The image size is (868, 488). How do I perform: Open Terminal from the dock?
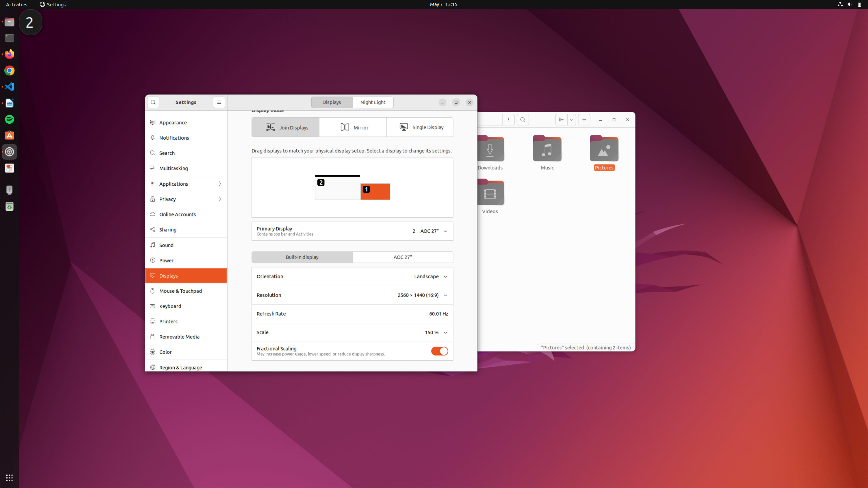tap(10, 38)
